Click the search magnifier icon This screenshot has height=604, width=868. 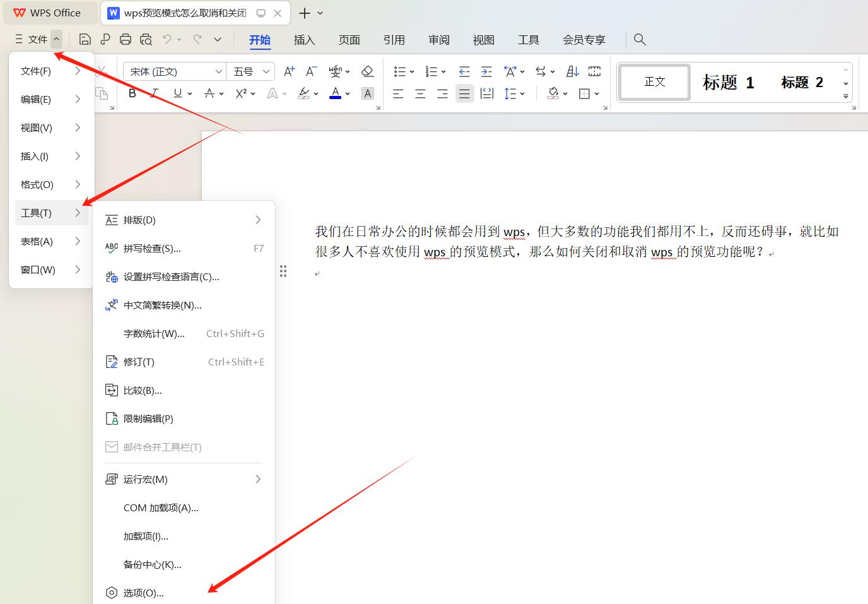(x=640, y=39)
